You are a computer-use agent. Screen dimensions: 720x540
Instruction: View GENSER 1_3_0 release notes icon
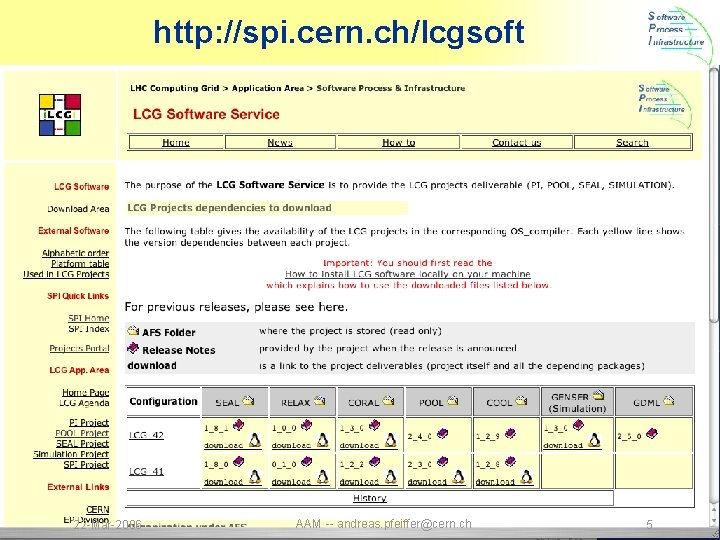click(x=578, y=425)
